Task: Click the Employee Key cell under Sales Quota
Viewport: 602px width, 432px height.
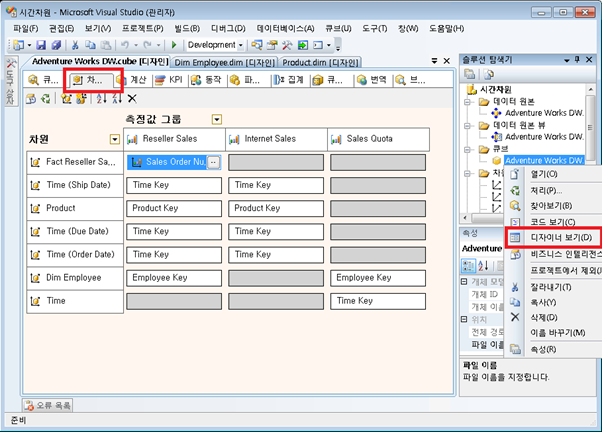Action: 378,278
